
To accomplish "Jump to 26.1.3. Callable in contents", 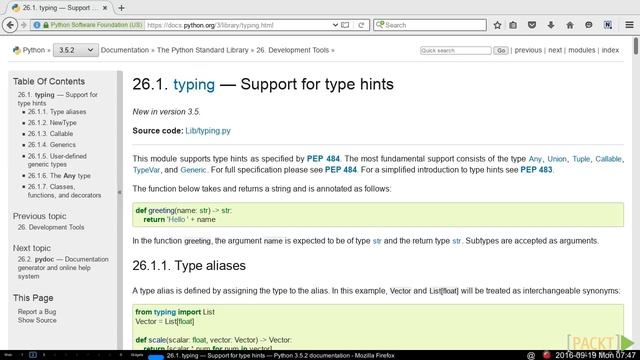I will (50, 134).
